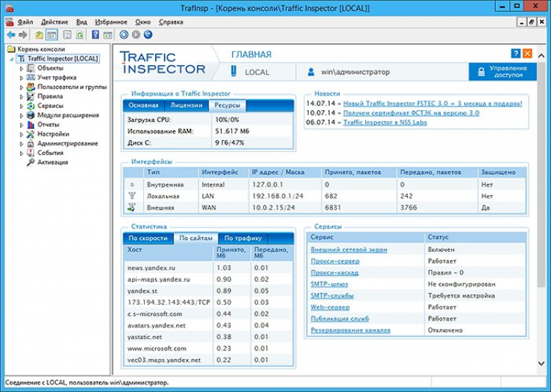This screenshot has width=551, height=392.
Task: Click the user icon beside win\администратор
Action: tap(311, 72)
